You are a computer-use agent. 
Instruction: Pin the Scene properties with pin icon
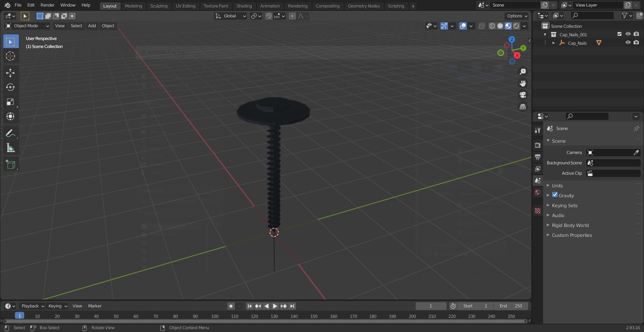636,129
